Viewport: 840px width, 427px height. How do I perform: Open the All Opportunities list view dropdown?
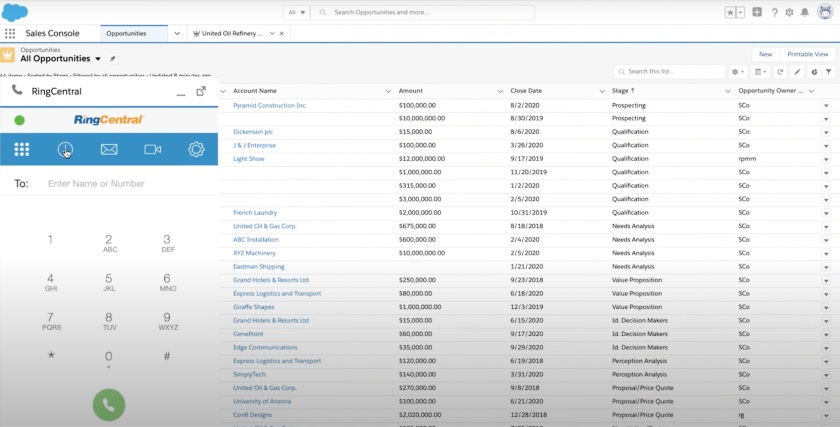98,59
